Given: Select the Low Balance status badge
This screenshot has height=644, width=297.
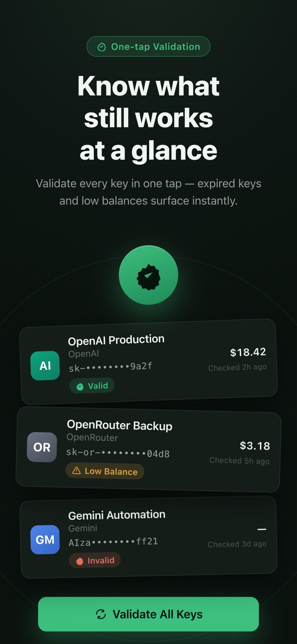Looking at the screenshot, I should click(105, 471).
